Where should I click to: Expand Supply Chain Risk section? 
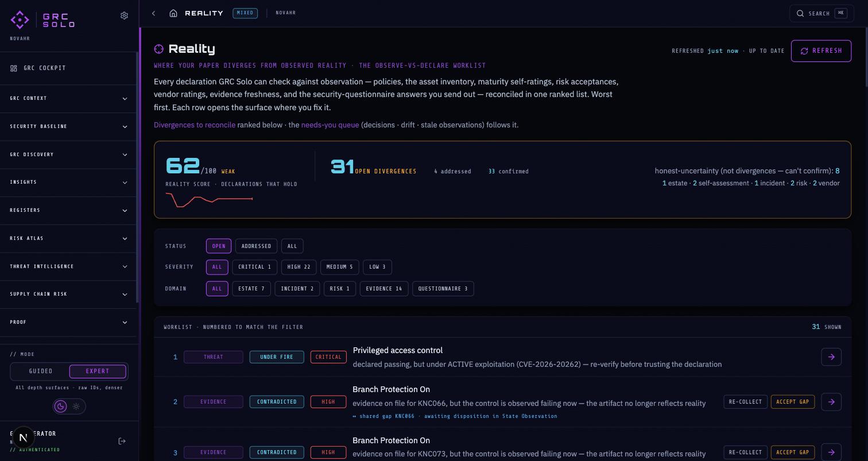click(68, 295)
